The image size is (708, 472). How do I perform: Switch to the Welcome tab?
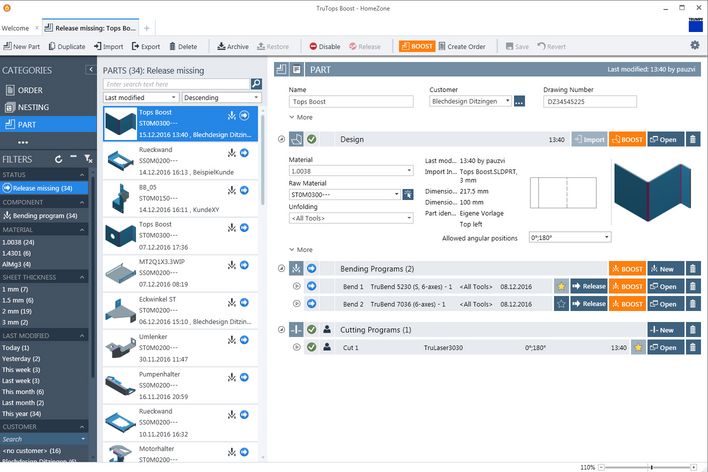(x=15, y=28)
